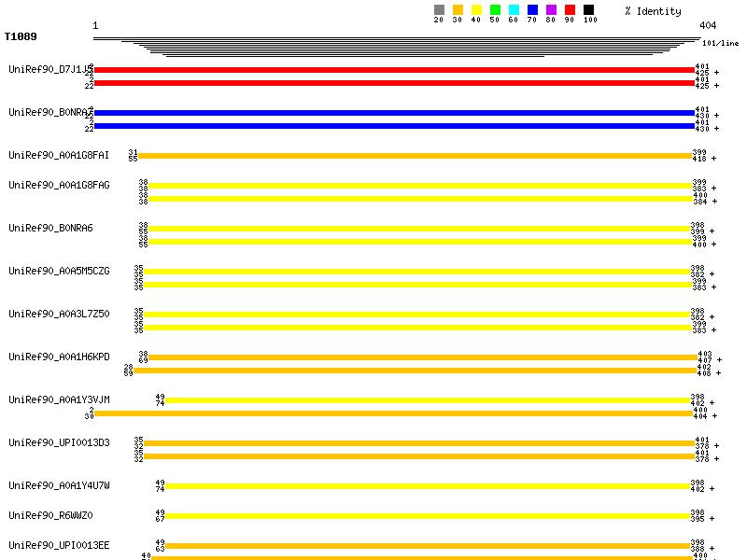Viewport: 747px width, 560px height.
Task: Select the cyan 60% legend swatch
Action: (514, 10)
